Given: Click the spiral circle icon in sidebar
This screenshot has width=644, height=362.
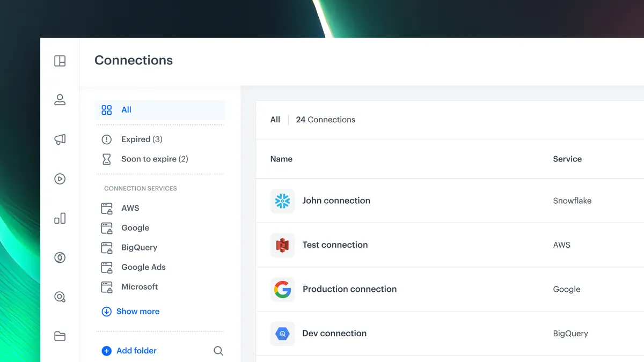Looking at the screenshot, I should 60,258.
